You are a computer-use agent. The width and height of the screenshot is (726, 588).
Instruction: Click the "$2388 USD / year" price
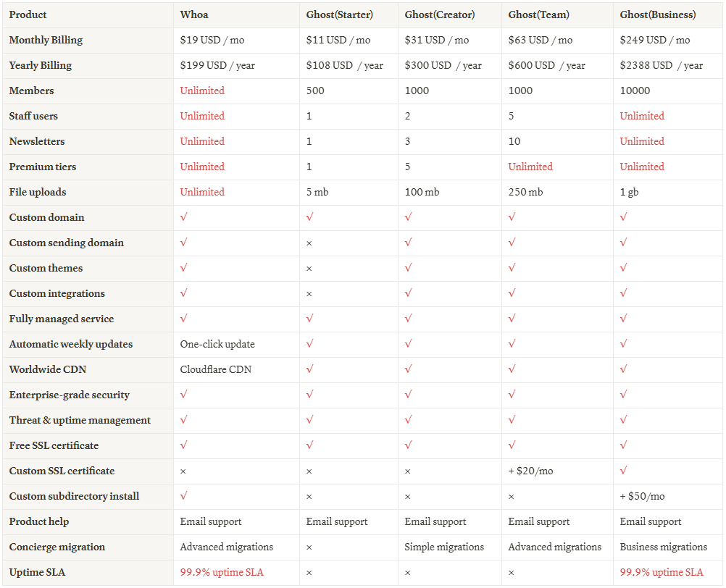pos(662,65)
